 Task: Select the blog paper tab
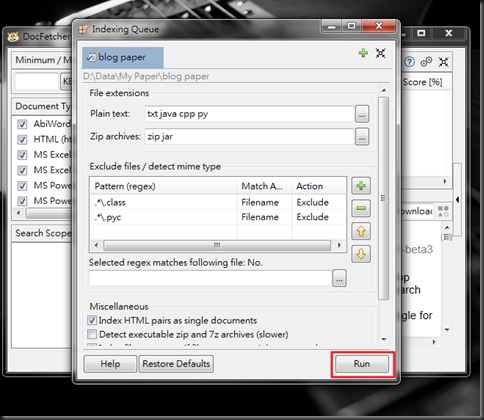point(123,57)
